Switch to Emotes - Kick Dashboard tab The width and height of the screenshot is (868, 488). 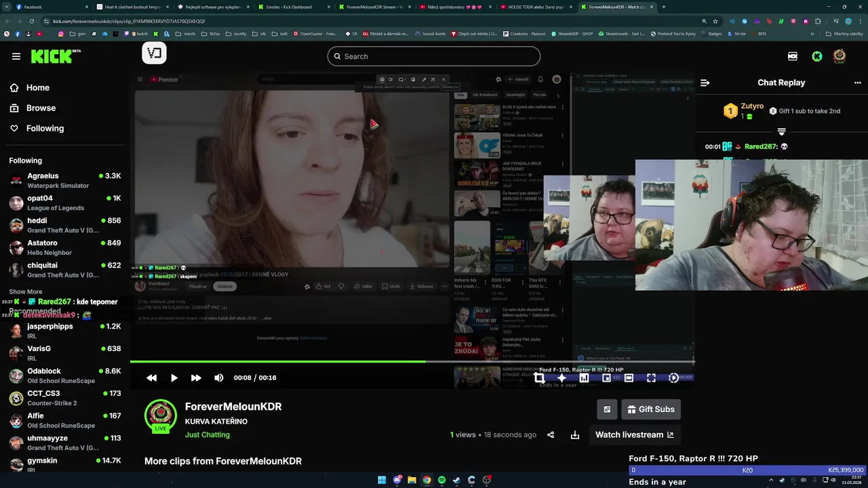tap(295, 7)
